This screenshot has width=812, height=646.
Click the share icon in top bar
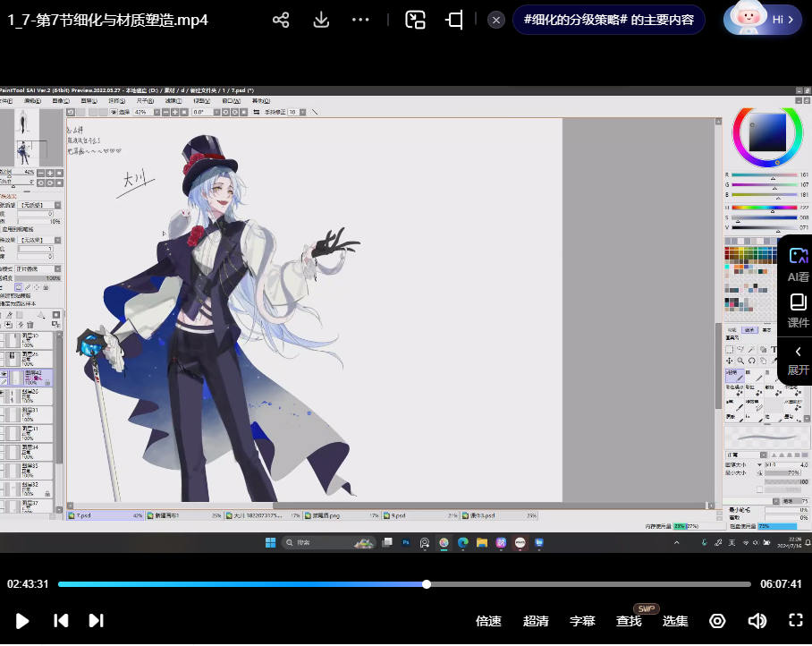(281, 20)
